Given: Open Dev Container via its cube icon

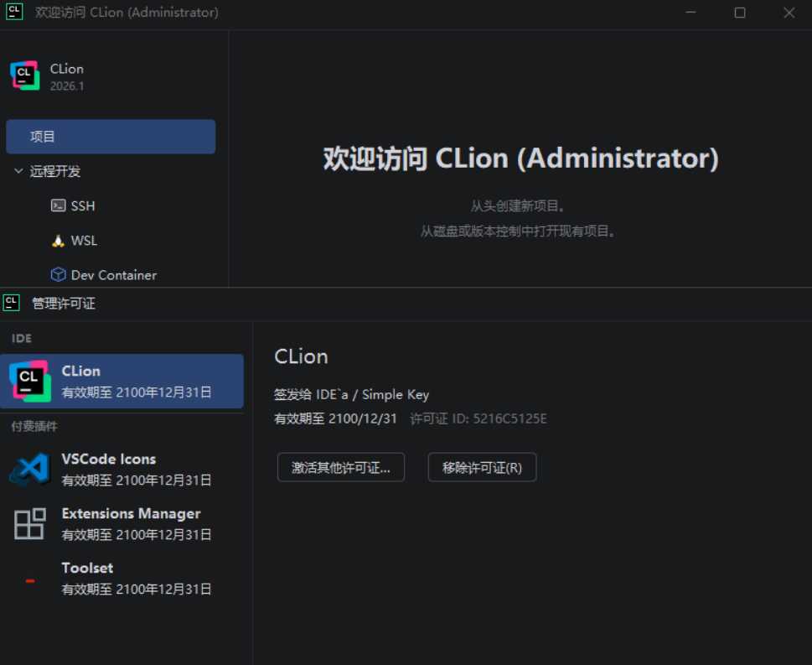Looking at the screenshot, I should [x=58, y=274].
